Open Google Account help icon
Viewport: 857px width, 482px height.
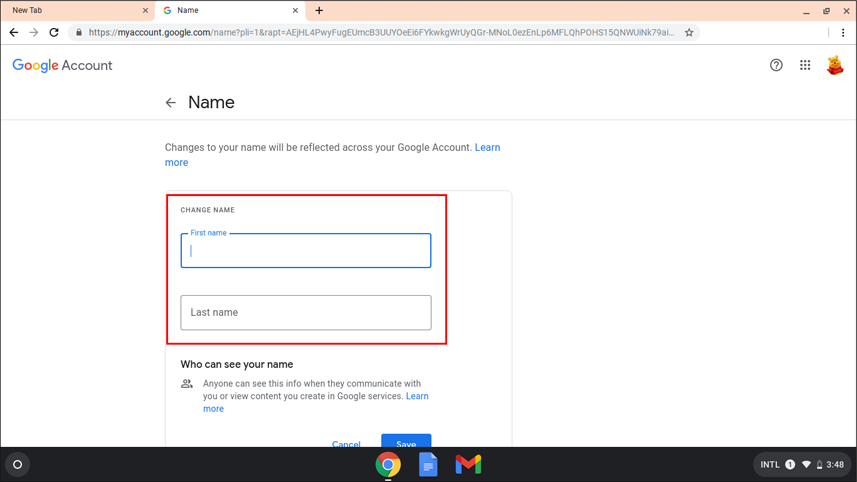[776, 65]
